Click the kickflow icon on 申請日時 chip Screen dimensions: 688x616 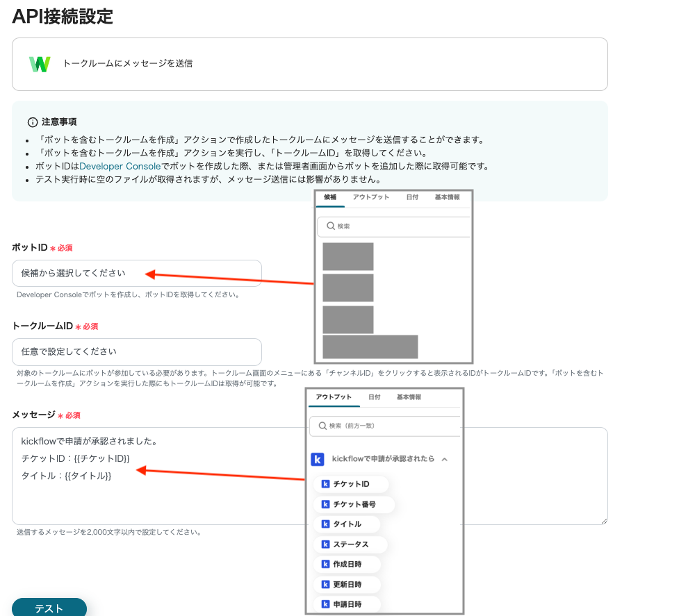coord(325,604)
